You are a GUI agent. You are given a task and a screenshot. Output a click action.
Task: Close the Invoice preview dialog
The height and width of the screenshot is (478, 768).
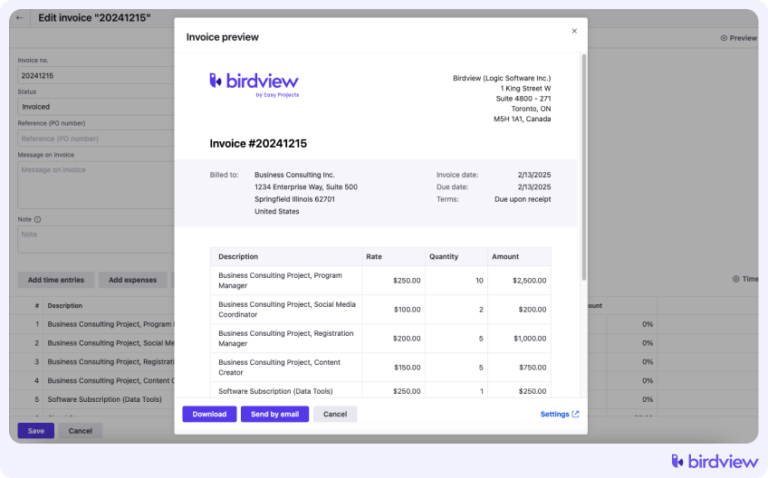click(x=574, y=31)
